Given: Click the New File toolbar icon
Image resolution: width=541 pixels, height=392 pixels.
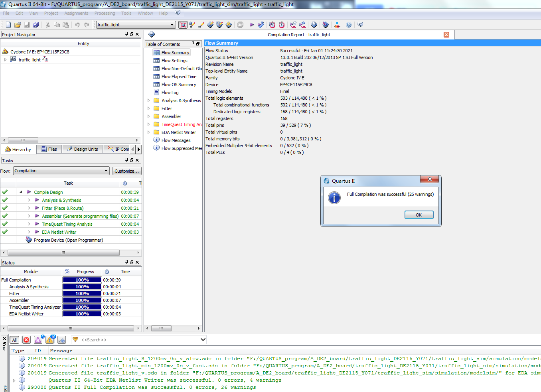Looking at the screenshot, I should (x=8, y=25).
